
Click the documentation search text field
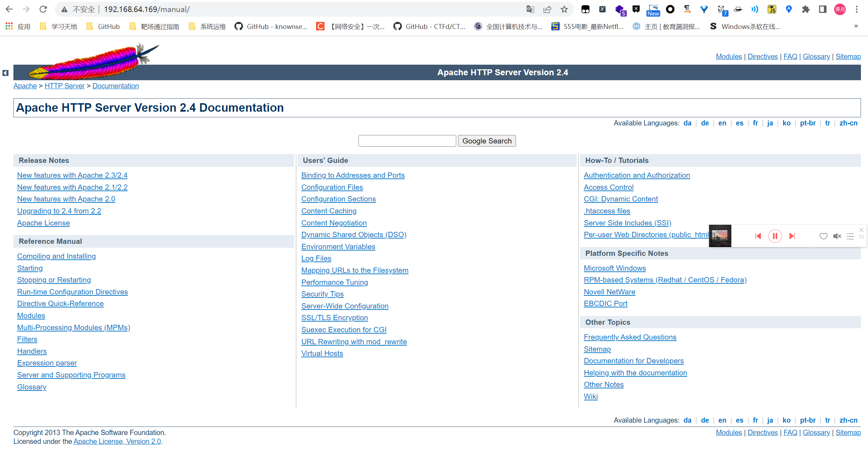407,141
